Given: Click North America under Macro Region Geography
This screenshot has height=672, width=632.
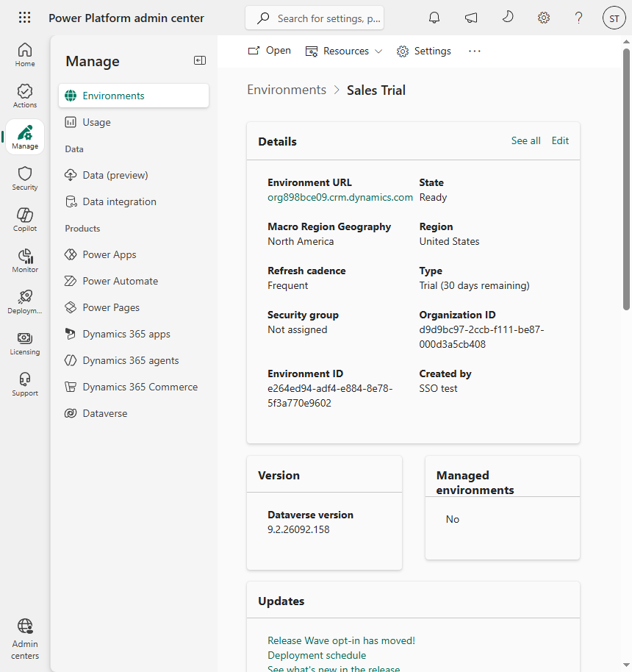Looking at the screenshot, I should tap(301, 241).
